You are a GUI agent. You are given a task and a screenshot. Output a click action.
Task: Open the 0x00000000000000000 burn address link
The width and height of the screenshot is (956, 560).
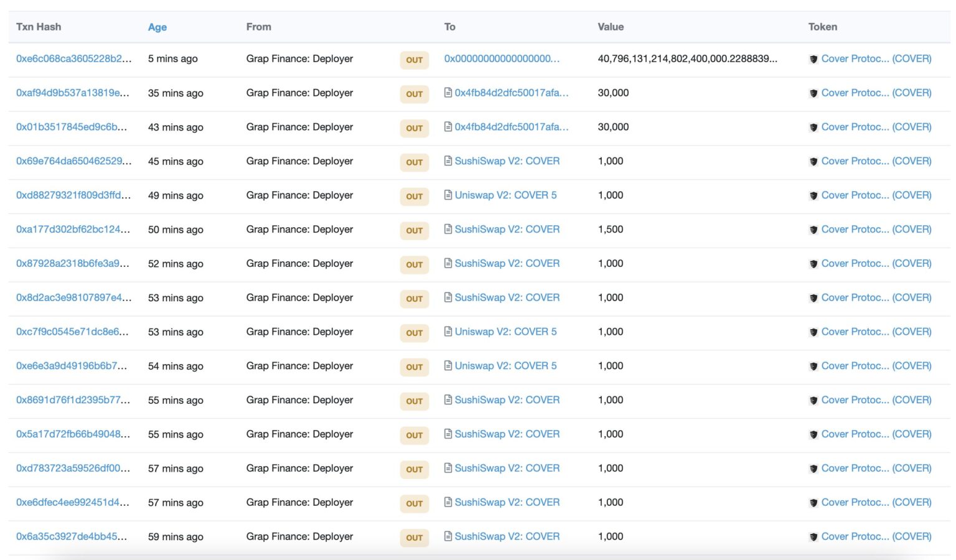coord(502,58)
